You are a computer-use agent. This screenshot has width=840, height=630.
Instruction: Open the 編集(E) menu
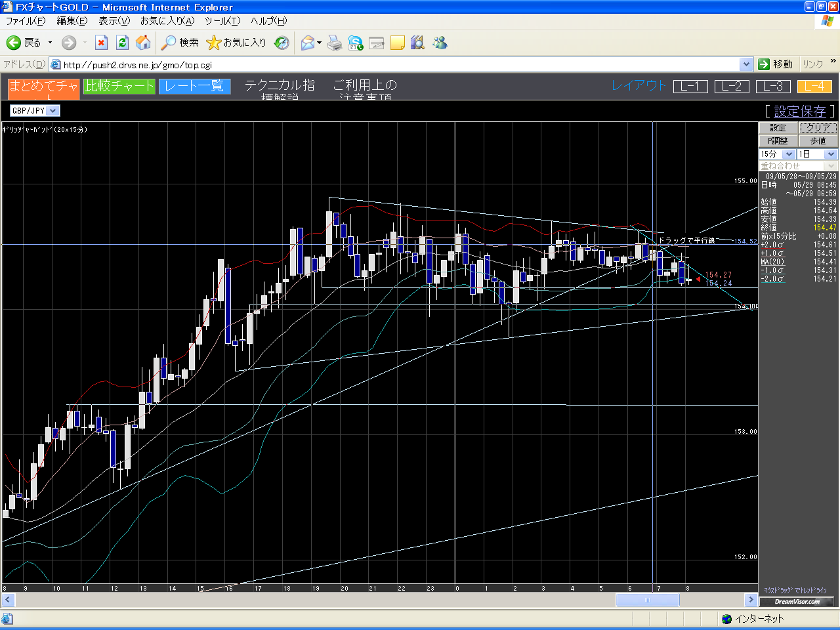point(72,21)
